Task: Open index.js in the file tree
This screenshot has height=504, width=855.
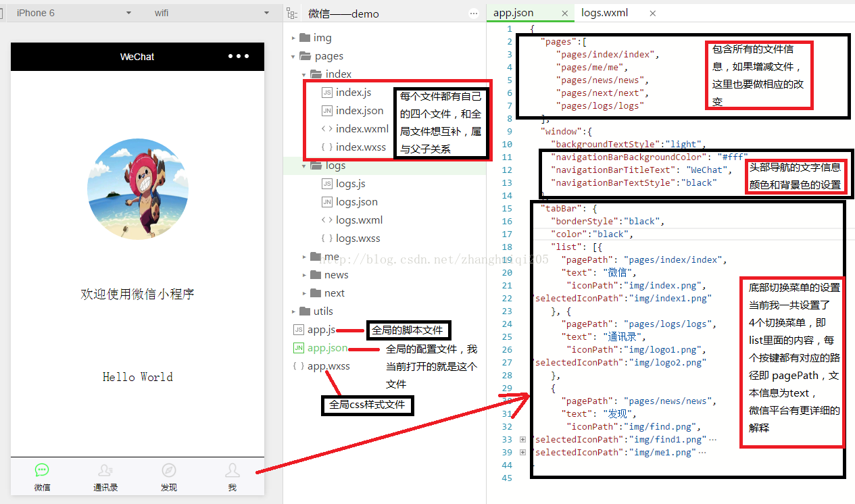Action: click(x=353, y=93)
